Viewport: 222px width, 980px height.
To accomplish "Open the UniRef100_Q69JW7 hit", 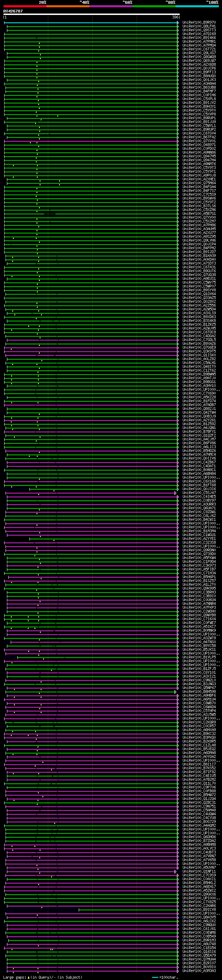I will [x=199, y=60].
